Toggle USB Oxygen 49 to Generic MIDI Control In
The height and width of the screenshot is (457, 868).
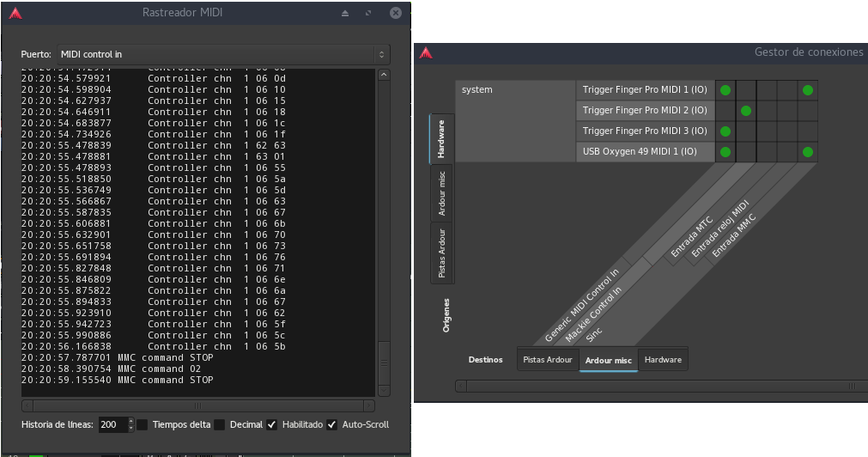point(725,152)
